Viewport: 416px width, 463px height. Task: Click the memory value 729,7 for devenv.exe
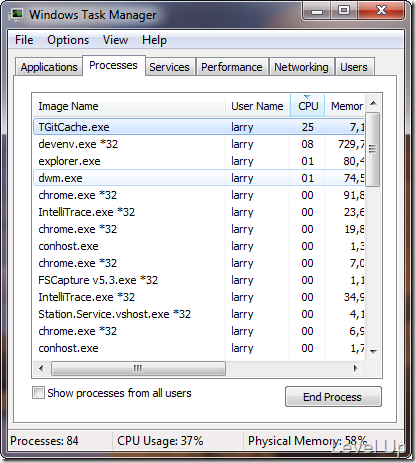pyautogui.click(x=351, y=144)
